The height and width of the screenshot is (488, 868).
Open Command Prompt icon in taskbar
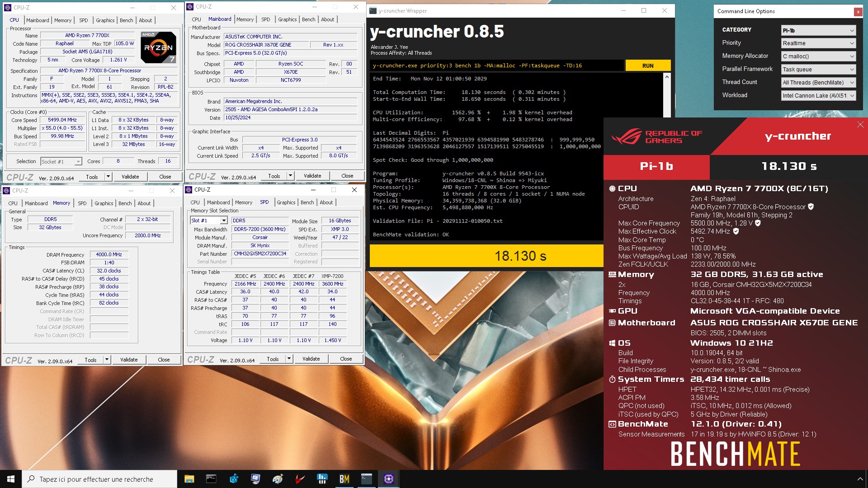(x=211, y=479)
